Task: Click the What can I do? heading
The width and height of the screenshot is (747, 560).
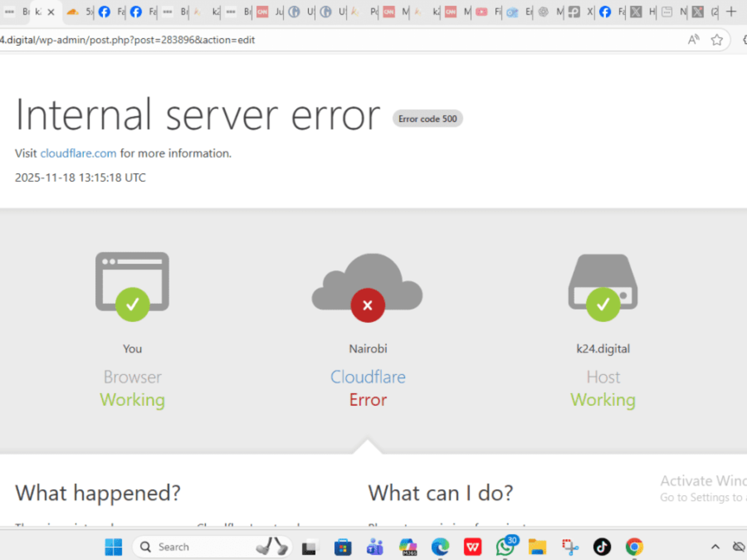Action: pos(440,493)
